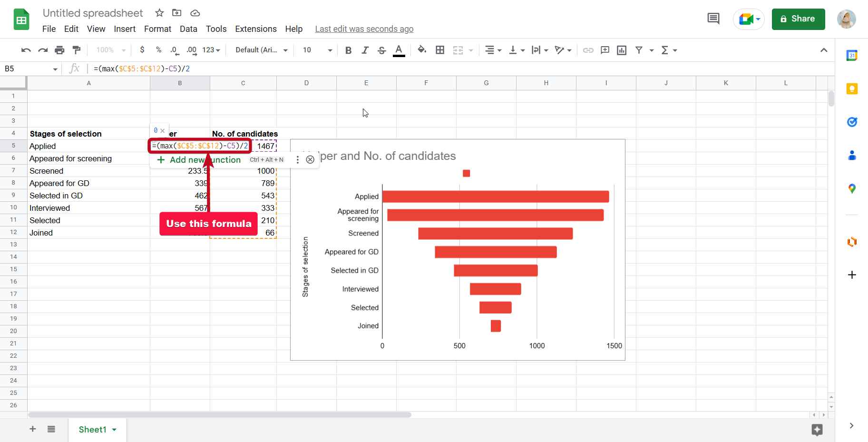The height and width of the screenshot is (442, 868).
Task: Open Tasks in side panel
Action: [x=852, y=122]
